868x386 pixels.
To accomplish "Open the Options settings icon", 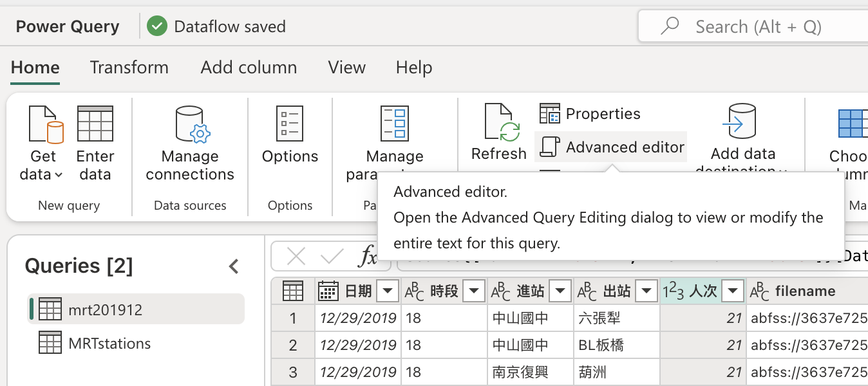I will pos(290,124).
